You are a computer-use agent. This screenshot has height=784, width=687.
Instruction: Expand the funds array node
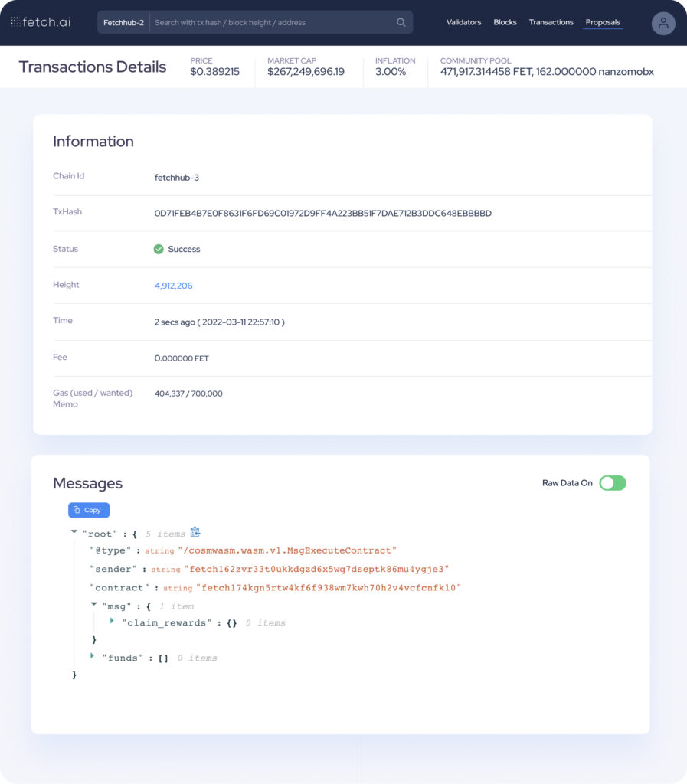pyautogui.click(x=93, y=656)
